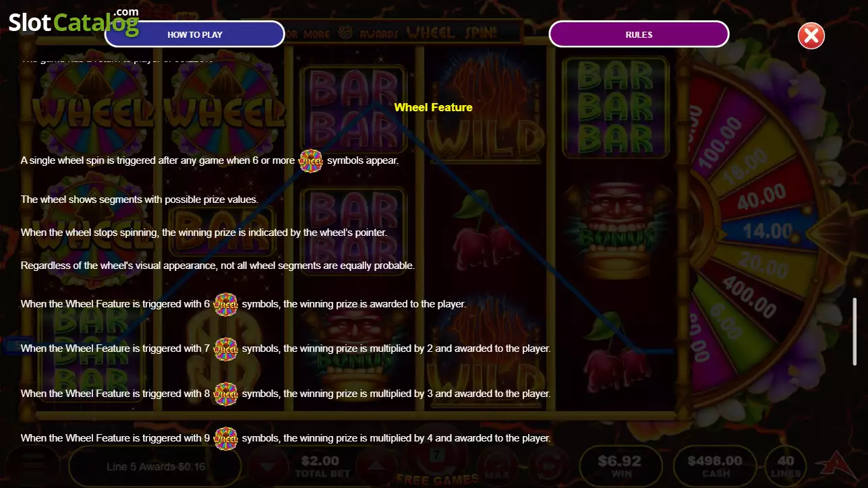This screenshot has width=868, height=488.
Task: Click the spin button beside MAX
Action: click(549, 467)
